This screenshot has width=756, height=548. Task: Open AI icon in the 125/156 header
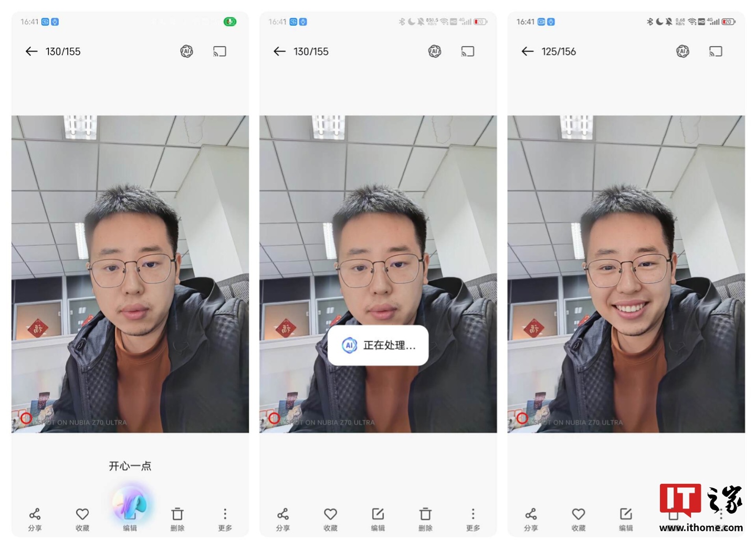pos(682,51)
